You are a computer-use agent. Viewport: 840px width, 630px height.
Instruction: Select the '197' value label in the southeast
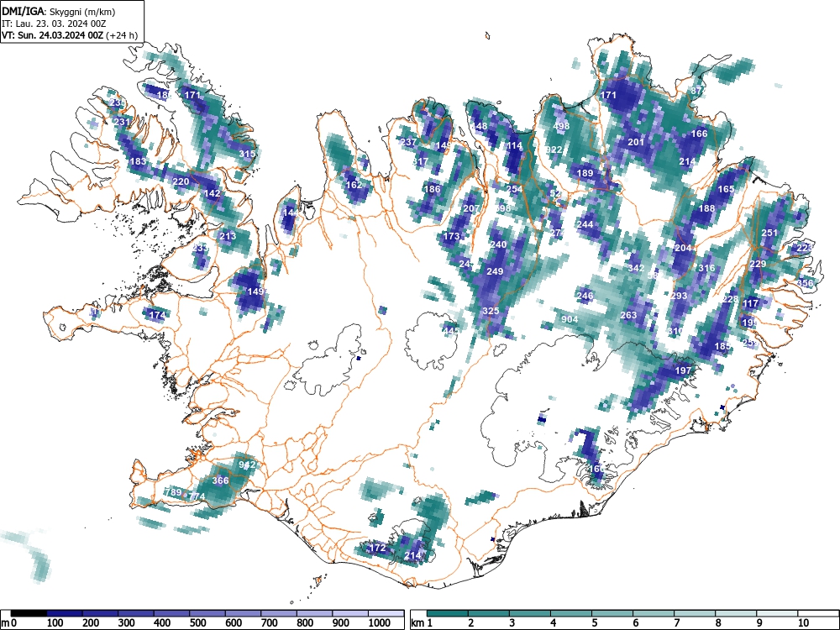(x=683, y=370)
